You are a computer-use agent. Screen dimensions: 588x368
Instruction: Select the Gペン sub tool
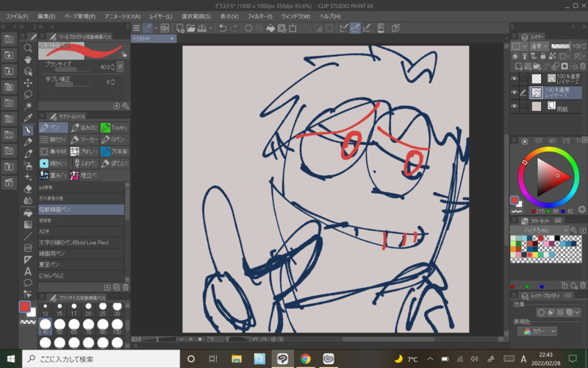pos(115,139)
